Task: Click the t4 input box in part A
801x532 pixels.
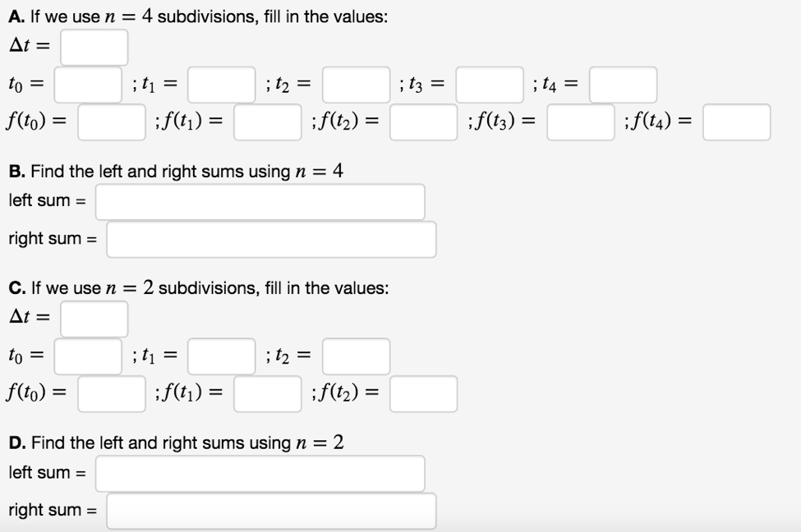Action: (x=622, y=85)
